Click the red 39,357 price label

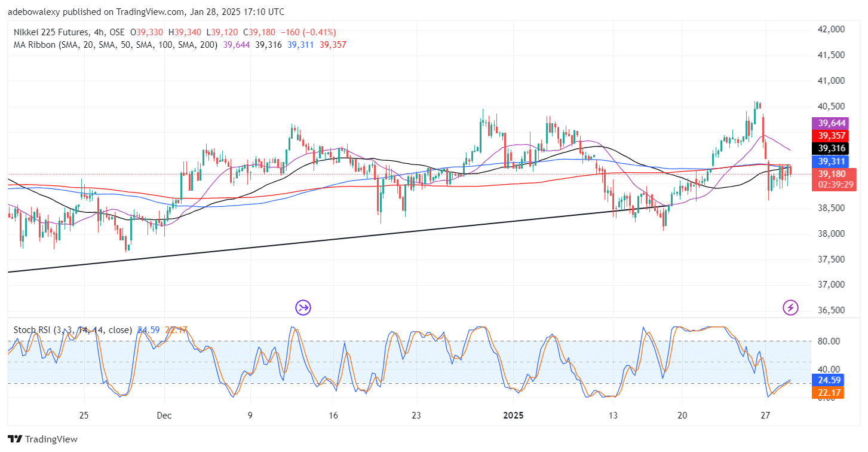pyautogui.click(x=832, y=136)
